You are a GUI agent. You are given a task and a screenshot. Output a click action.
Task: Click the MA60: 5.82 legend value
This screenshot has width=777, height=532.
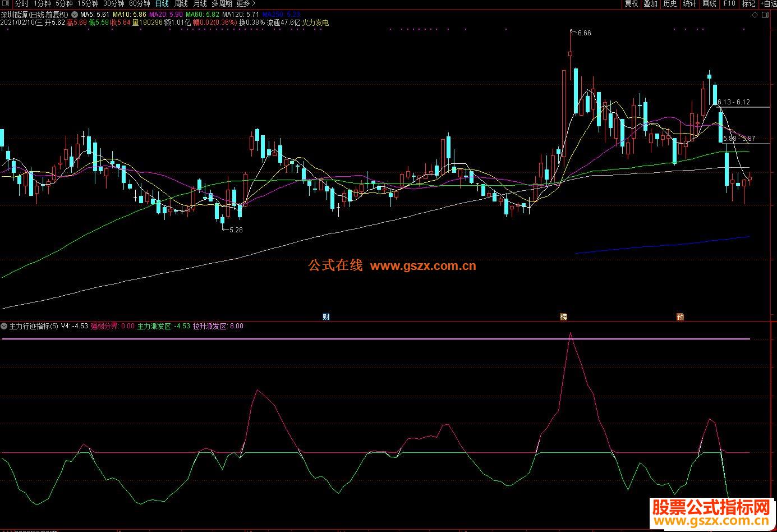[x=202, y=15]
